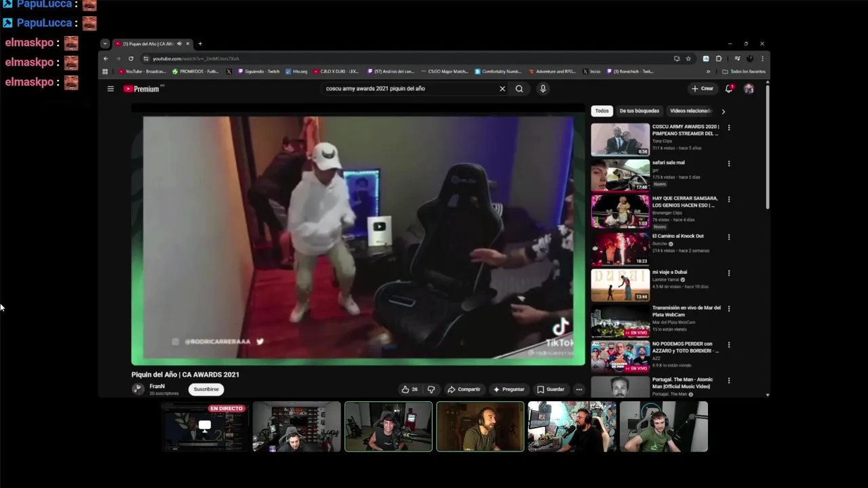Subscribe to FranN with Suscribirse button
Viewport: 868px width, 488px height.
click(206, 389)
